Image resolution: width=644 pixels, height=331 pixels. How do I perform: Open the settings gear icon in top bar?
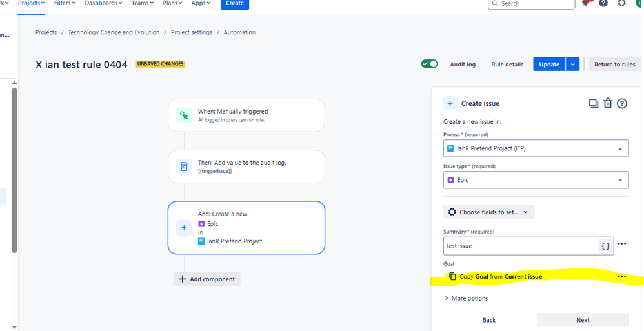point(622,3)
